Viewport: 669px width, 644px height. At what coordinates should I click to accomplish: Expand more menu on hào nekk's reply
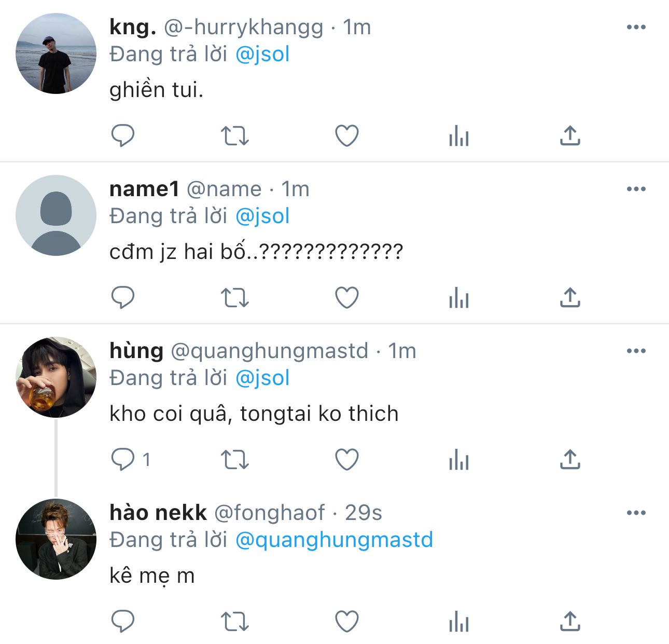(x=636, y=513)
